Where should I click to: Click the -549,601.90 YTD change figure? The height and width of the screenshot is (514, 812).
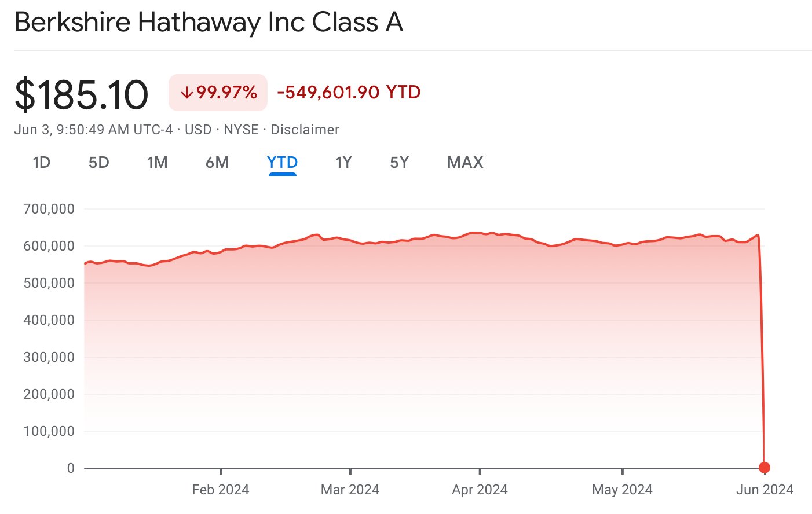click(348, 92)
